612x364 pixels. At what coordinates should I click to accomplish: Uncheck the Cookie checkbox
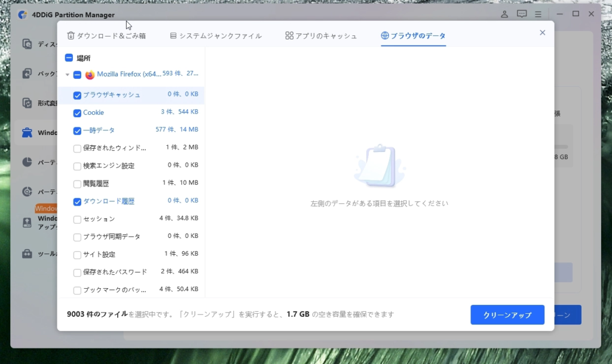click(77, 113)
